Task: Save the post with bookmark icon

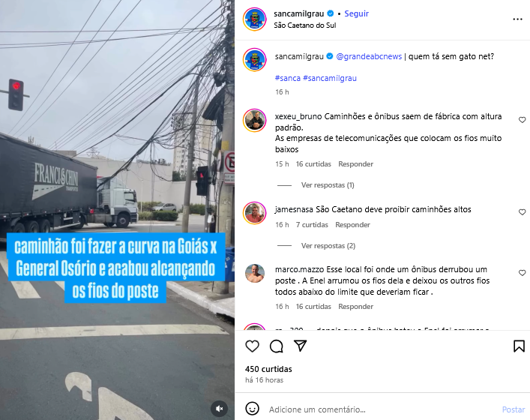Action: click(x=519, y=346)
